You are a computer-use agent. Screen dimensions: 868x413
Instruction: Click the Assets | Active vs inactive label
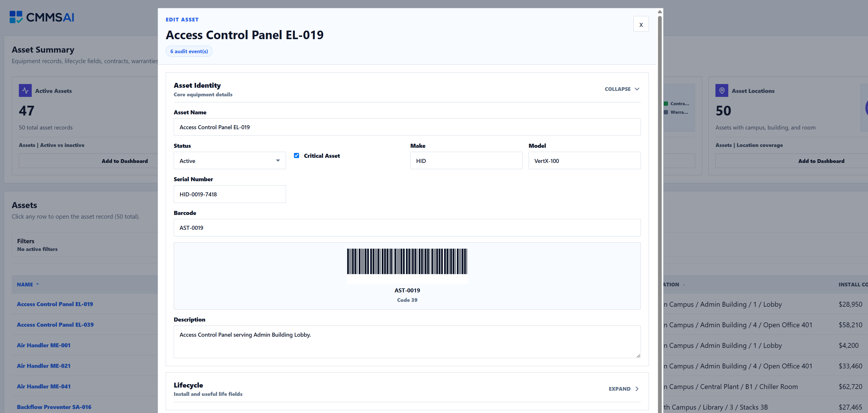tap(51, 145)
